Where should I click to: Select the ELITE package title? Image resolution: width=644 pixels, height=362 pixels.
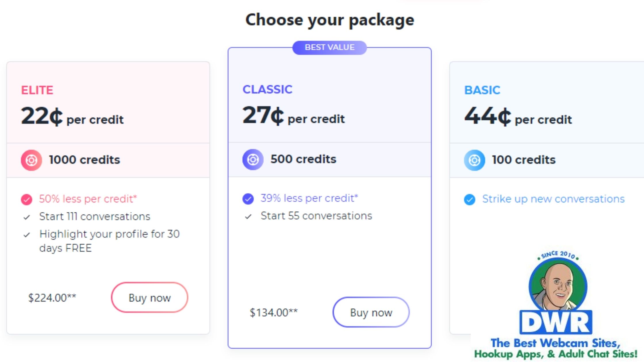[37, 90]
